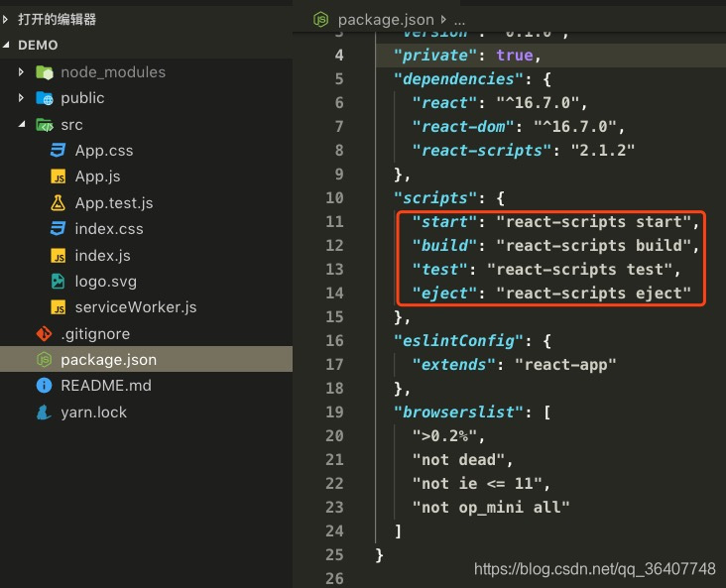Click the yarn cat icon beside yarn.lock
726x588 pixels.
[44, 412]
